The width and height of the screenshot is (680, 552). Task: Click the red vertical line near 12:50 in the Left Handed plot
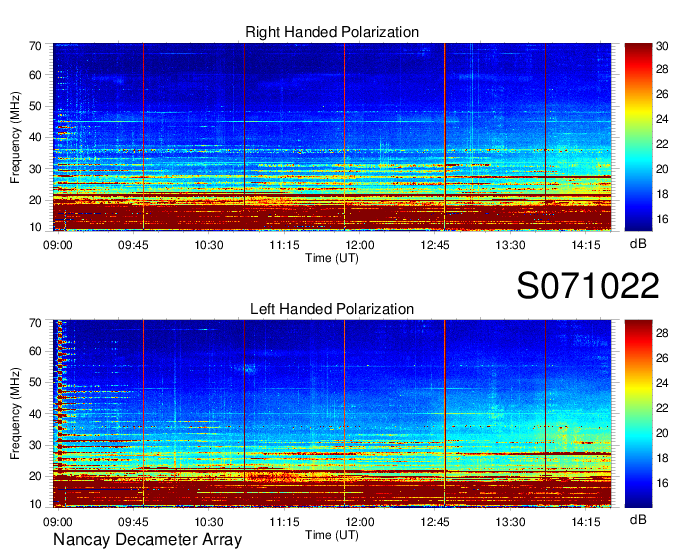tap(445, 414)
